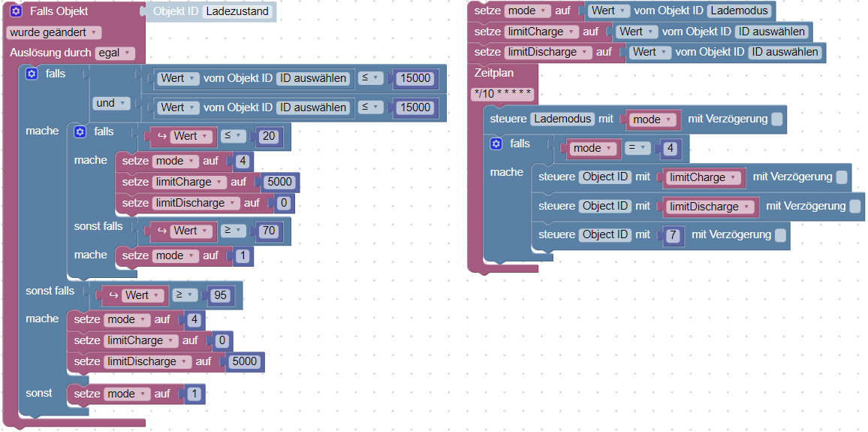Open gear of the 'mode = 4' falls block
This screenshot has width=868, height=432.
496,144
